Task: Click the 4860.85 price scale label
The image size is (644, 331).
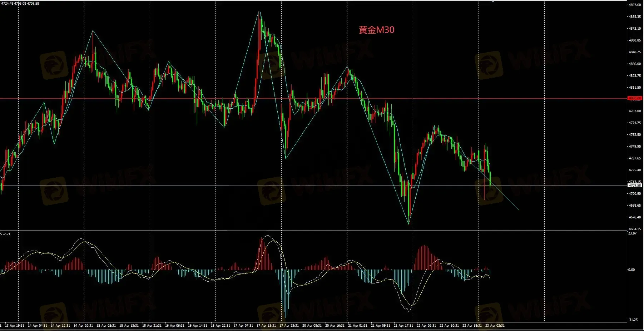Action: [635, 40]
